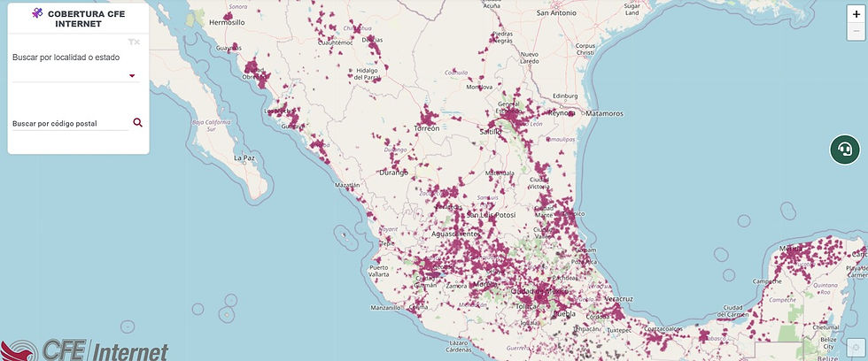Click the Chetumal label

tap(826, 328)
